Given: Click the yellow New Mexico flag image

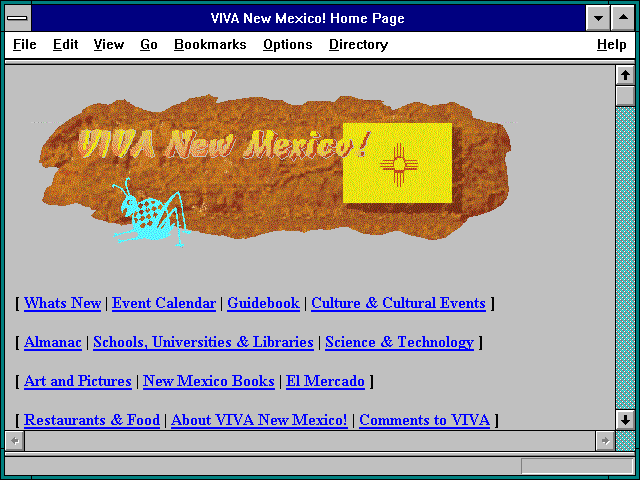Looking at the screenshot, I should [398, 163].
